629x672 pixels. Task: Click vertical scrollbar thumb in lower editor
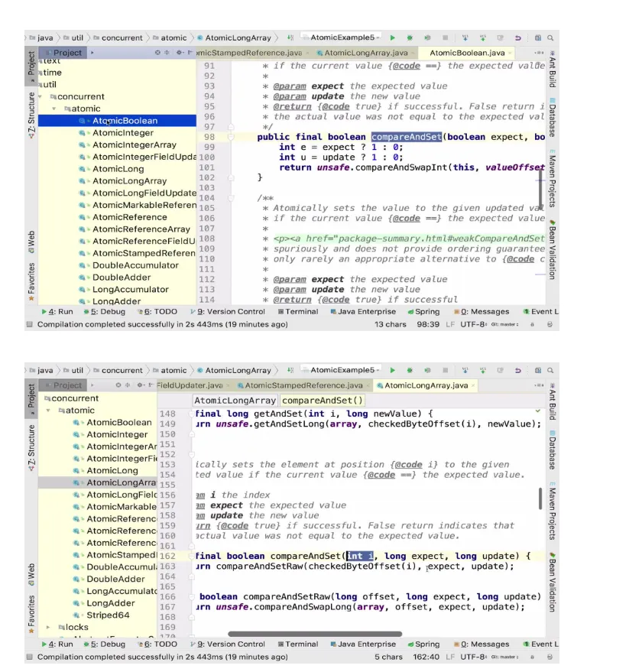[541, 498]
